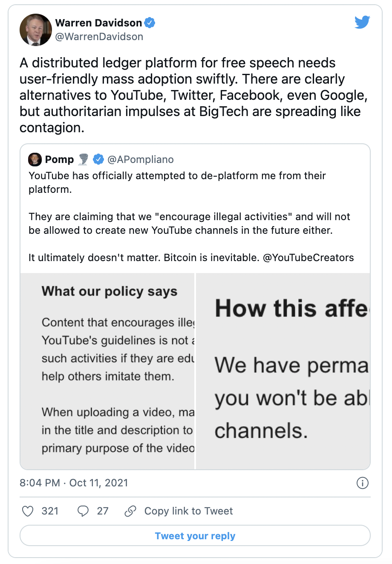This screenshot has height=564, width=392.
Task: Open the tweet info icon
Action: 362,483
